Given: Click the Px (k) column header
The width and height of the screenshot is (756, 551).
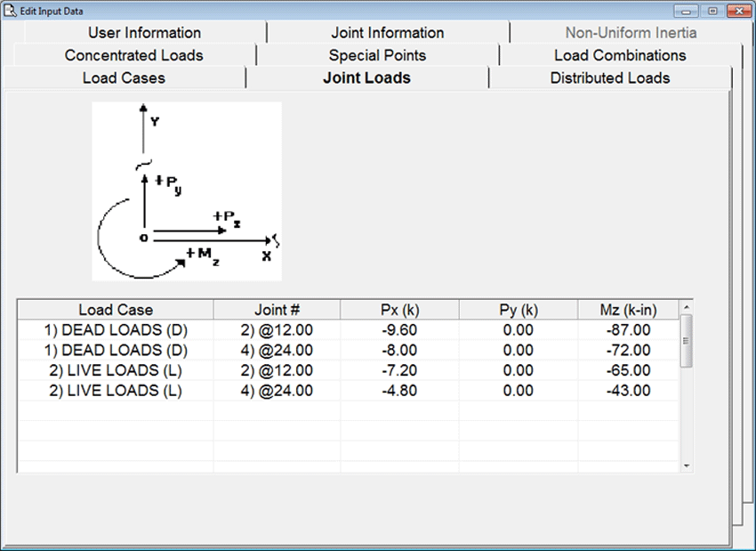Looking at the screenshot, I should 399,310.
